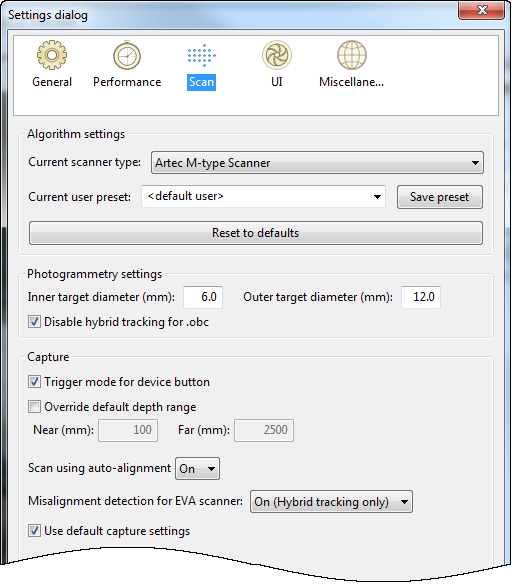Click the Inner target diameter field
This screenshot has width=512, height=584.
click(x=203, y=297)
